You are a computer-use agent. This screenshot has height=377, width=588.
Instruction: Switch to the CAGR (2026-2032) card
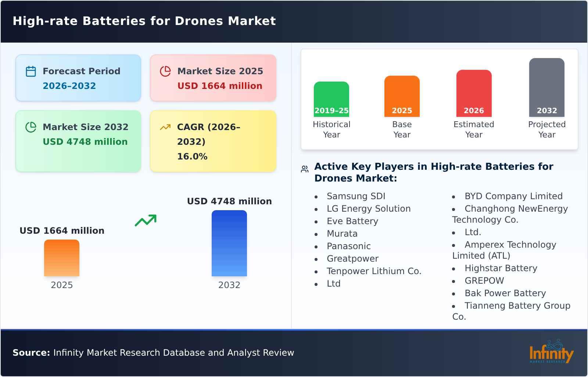(x=212, y=141)
